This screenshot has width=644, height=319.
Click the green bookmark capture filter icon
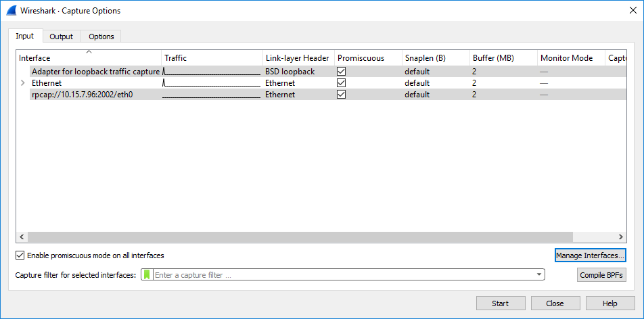click(147, 275)
